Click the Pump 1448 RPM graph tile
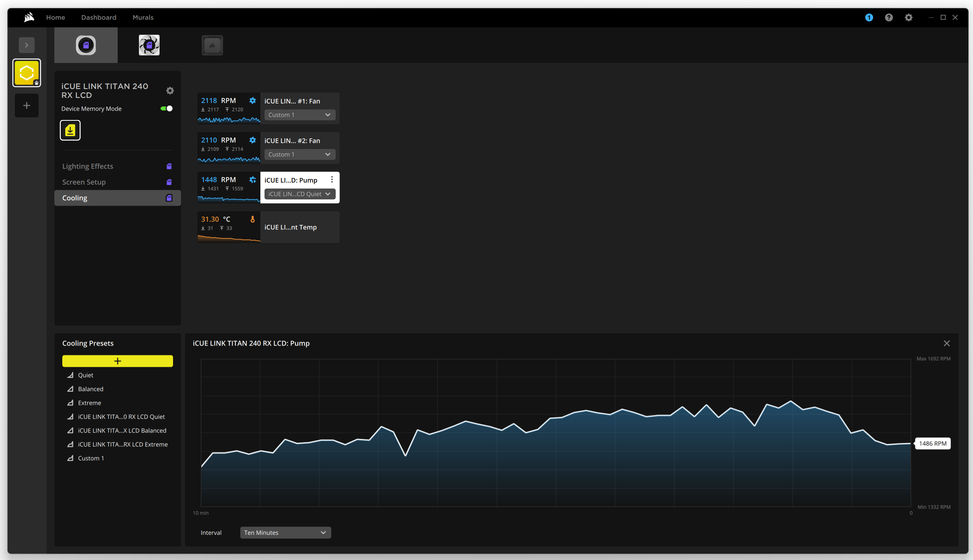The image size is (973, 560). coord(229,188)
